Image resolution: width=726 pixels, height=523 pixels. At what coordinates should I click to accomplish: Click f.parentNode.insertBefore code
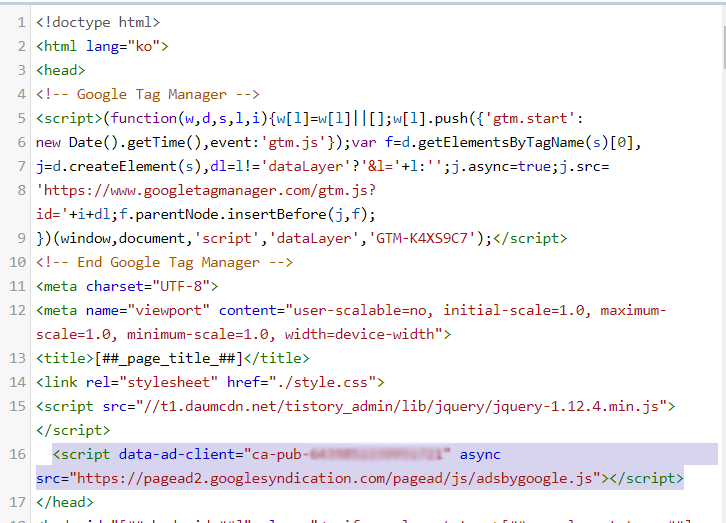(x=247, y=215)
